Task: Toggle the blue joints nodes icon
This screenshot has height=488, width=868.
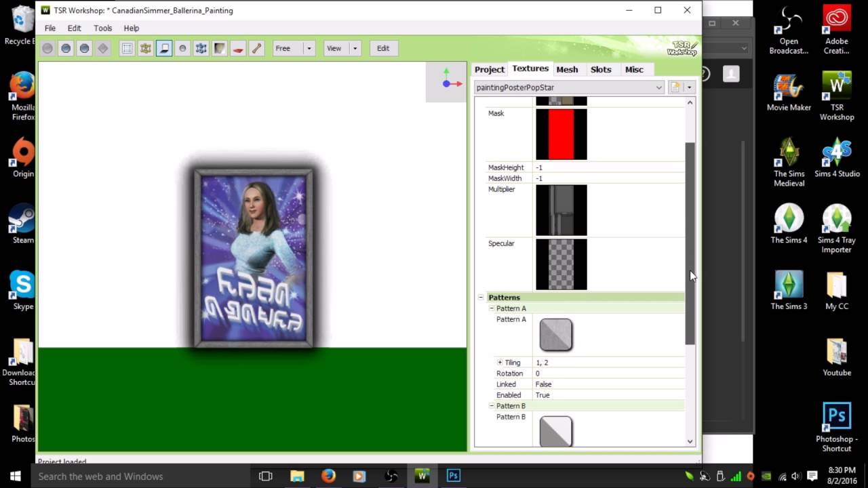Action: [201, 48]
